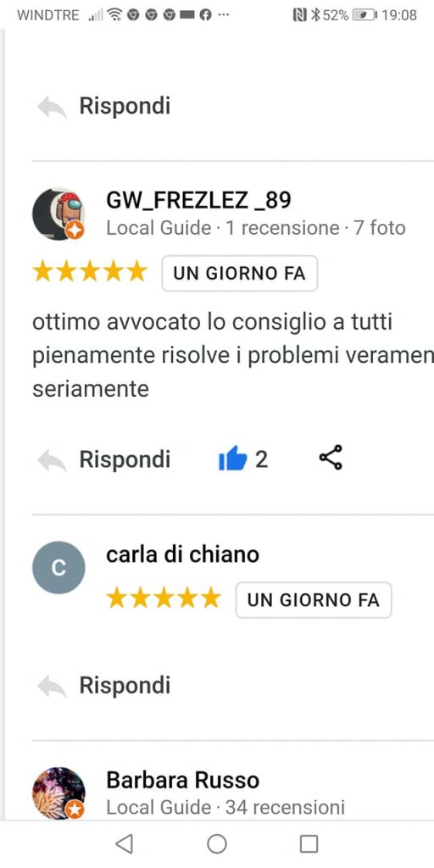Tap the thumbs-up like icon
The image size is (434, 868).
point(232,459)
